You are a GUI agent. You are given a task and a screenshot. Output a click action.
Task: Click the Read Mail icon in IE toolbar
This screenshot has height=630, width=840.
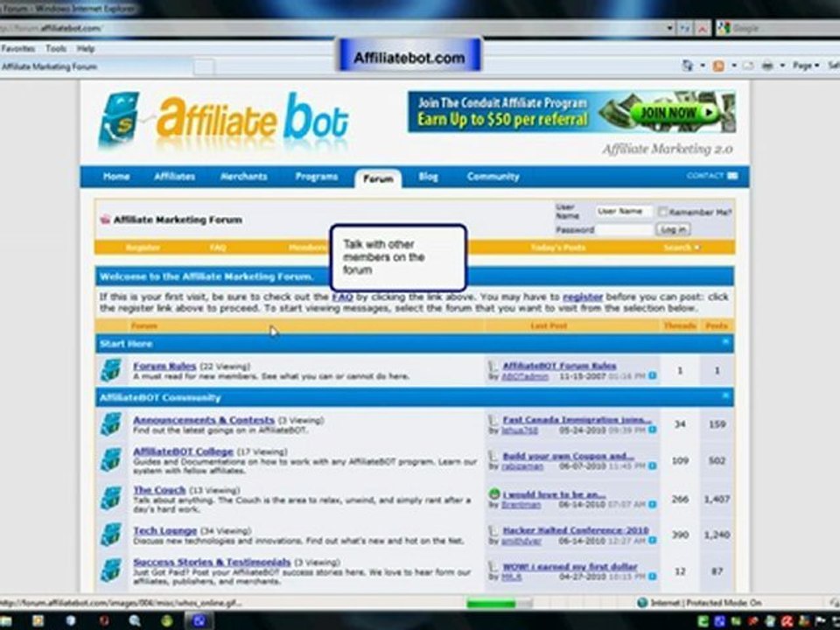click(x=748, y=66)
